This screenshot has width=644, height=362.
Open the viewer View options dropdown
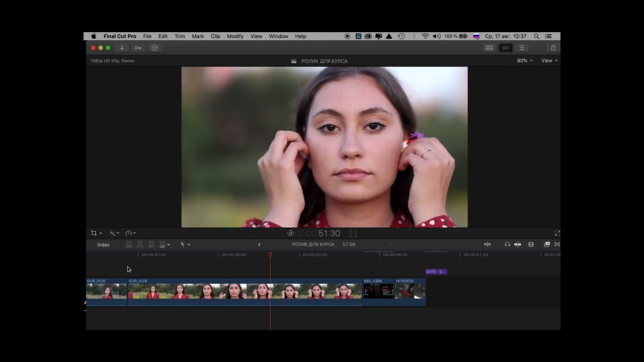tap(549, 61)
